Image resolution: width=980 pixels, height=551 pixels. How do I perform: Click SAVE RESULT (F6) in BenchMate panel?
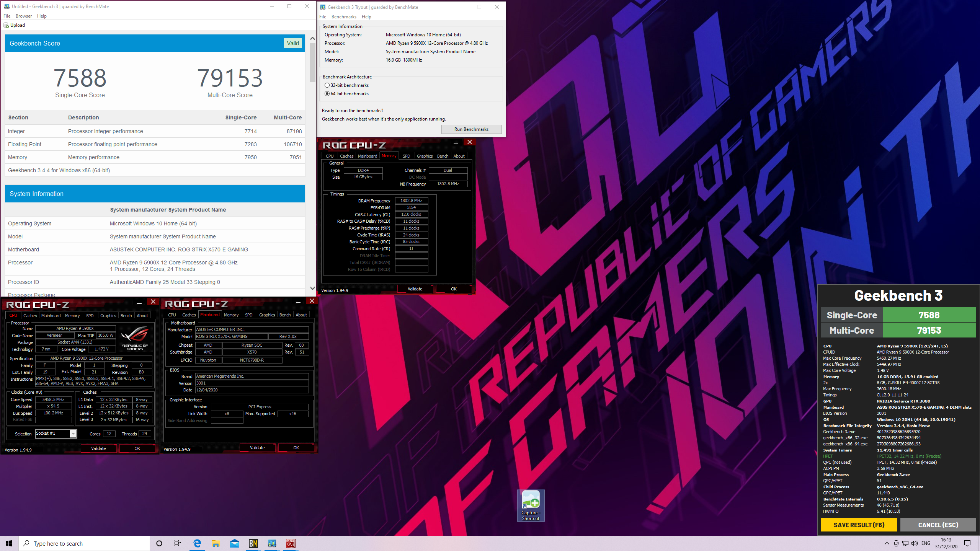(859, 525)
